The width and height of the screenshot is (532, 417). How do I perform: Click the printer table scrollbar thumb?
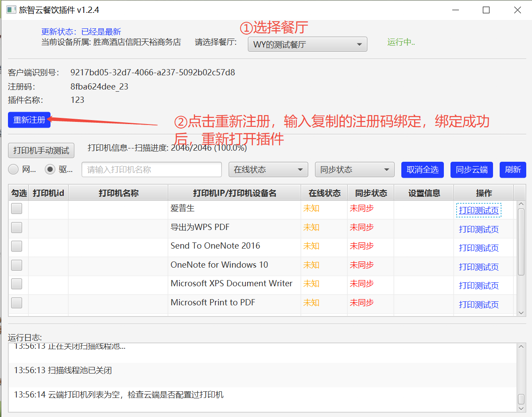[521, 242]
